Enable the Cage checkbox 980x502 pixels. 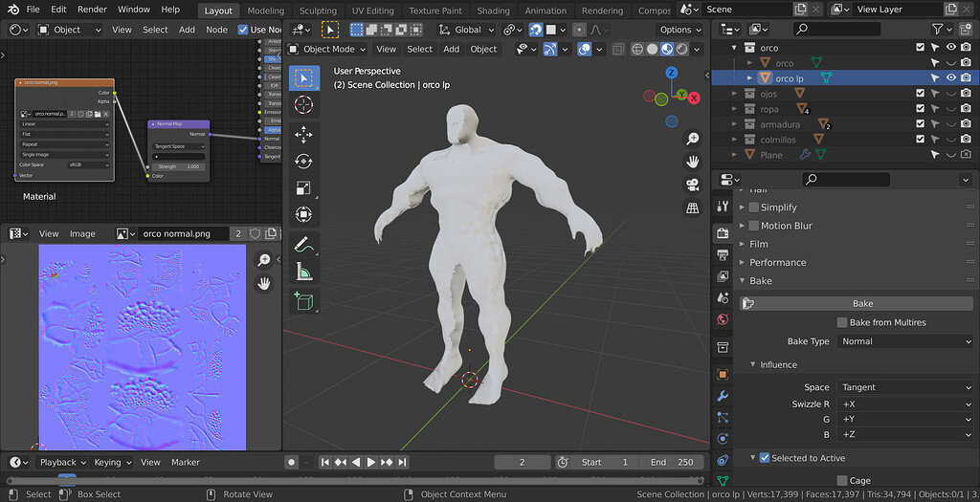[x=842, y=480]
